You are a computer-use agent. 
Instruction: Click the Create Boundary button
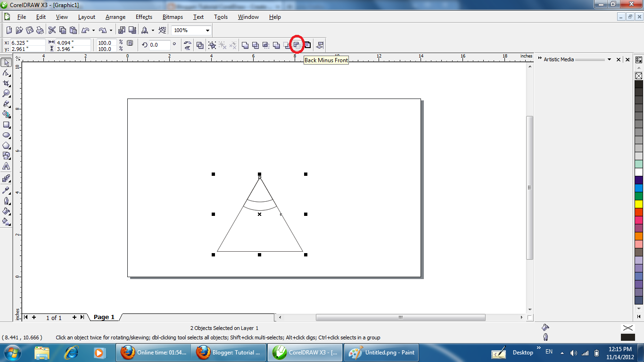(307, 45)
